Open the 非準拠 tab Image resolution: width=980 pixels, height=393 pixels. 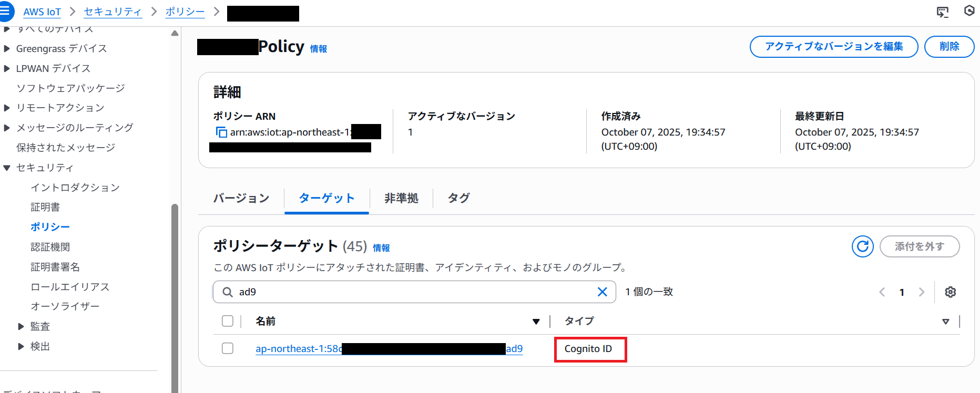401,198
